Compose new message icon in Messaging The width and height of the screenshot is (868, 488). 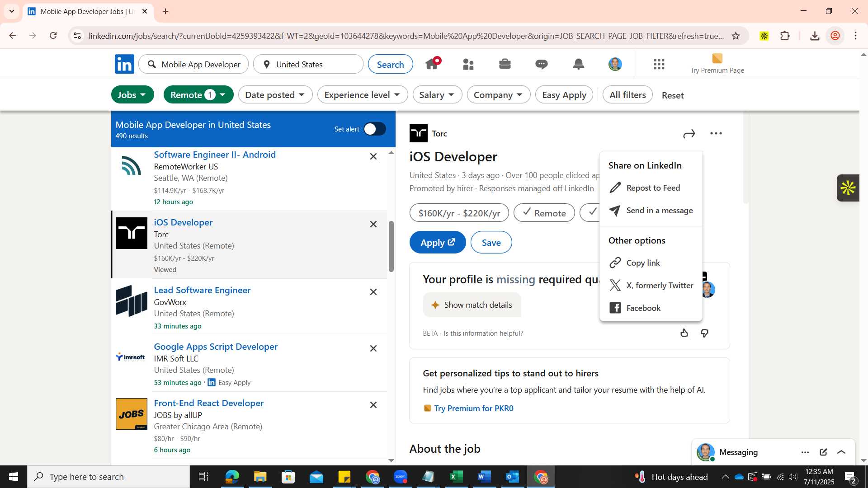pyautogui.click(x=823, y=452)
